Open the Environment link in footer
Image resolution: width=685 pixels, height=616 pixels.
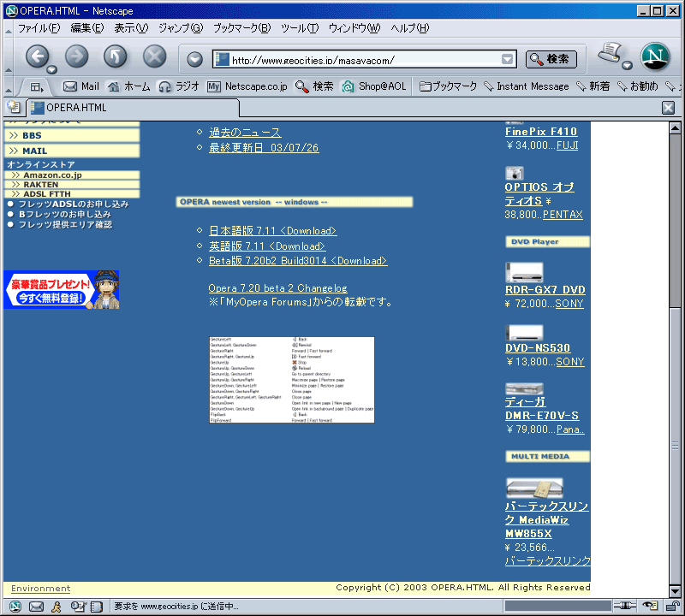(40, 589)
